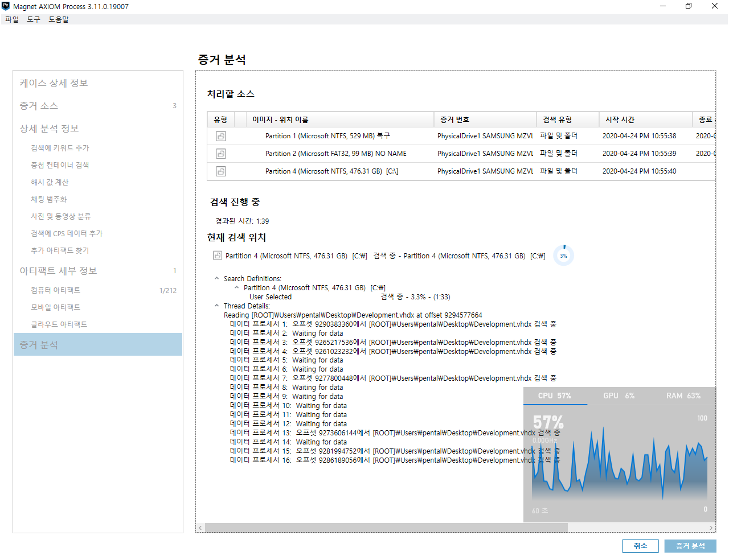Click the '검색 중 - 3.3% - (1:33)' status
Image resolution: width=729 pixels, height=560 pixels.
(x=416, y=297)
